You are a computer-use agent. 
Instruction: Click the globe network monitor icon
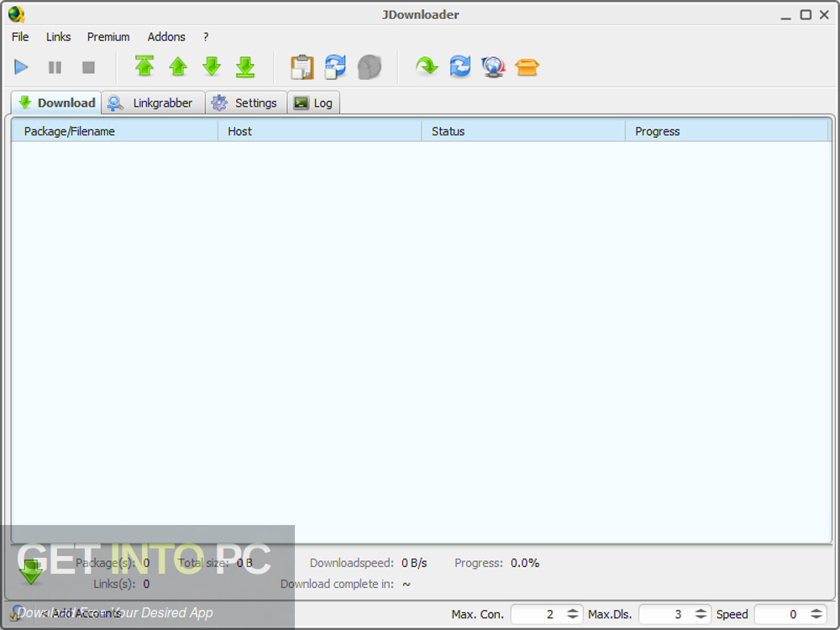click(x=493, y=66)
